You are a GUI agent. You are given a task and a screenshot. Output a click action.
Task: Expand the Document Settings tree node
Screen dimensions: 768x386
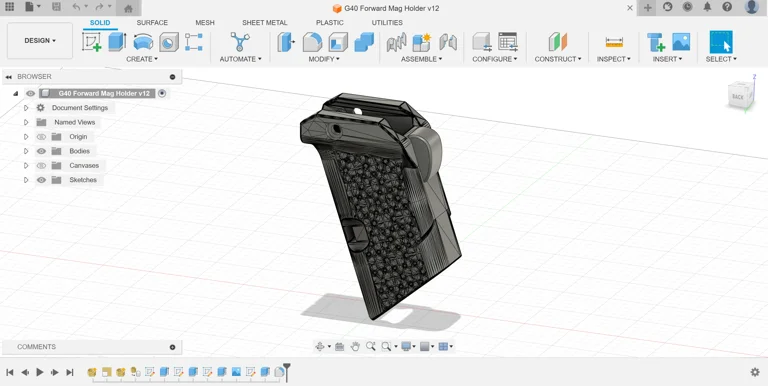click(x=26, y=108)
